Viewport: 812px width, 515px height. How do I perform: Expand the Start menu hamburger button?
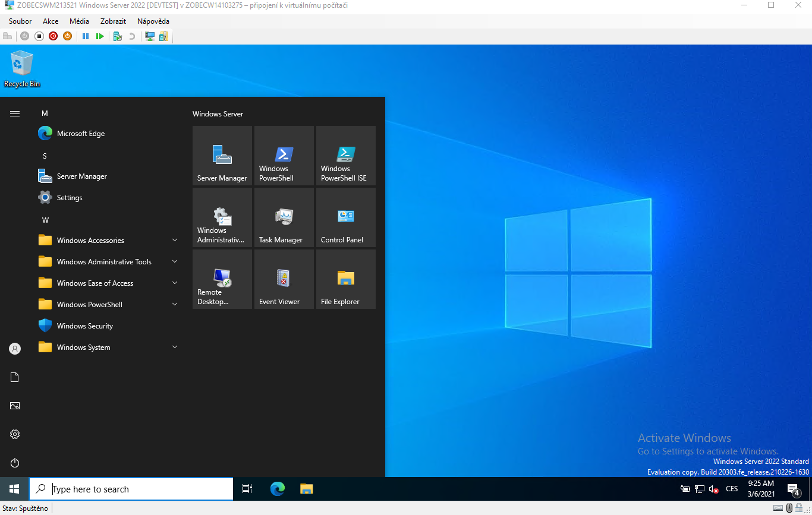point(15,113)
